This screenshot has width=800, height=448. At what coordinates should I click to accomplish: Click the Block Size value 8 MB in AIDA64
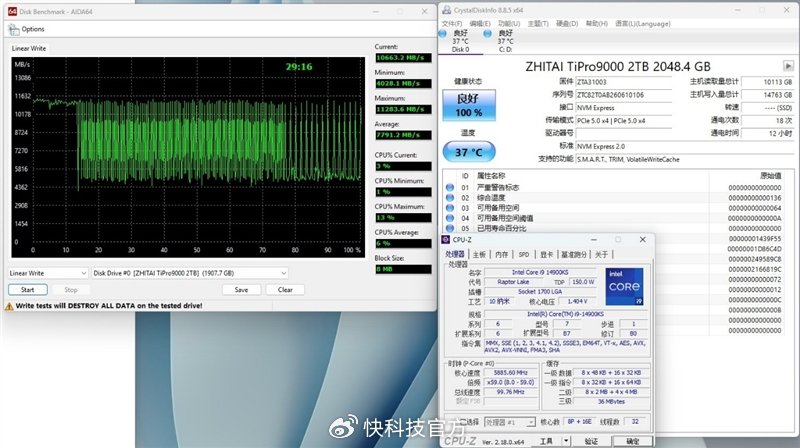coord(403,269)
